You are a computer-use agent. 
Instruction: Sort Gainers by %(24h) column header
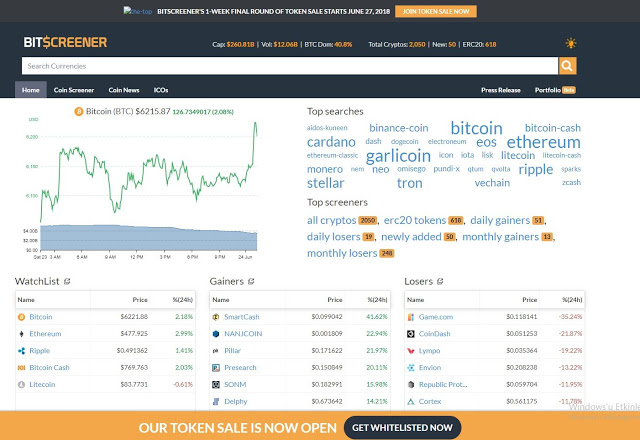[x=377, y=300]
